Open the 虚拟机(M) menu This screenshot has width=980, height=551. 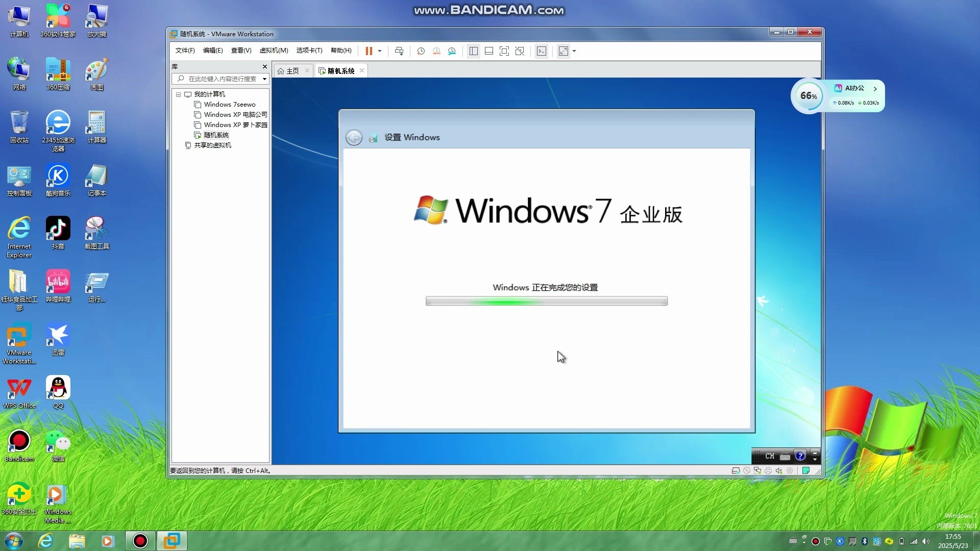(x=274, y=51)
